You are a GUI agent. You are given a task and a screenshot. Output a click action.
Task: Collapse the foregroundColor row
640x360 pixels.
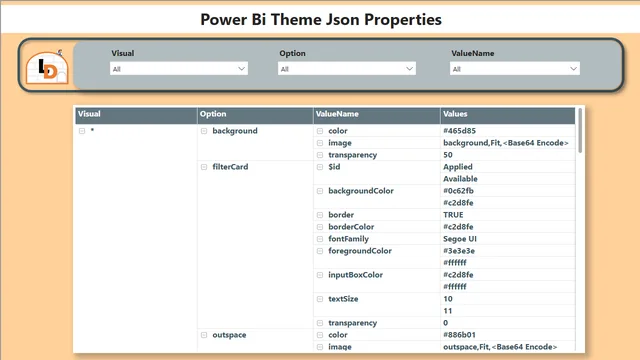(320, 251)
